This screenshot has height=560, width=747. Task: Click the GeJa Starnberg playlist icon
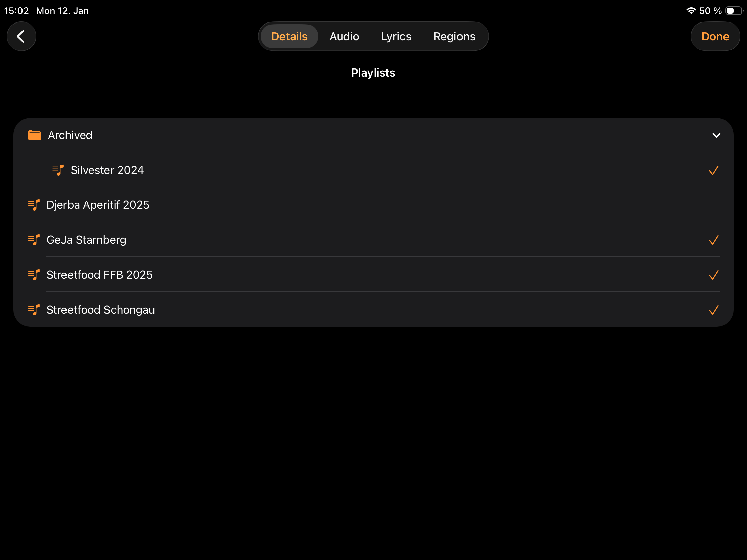pos(34,240)
